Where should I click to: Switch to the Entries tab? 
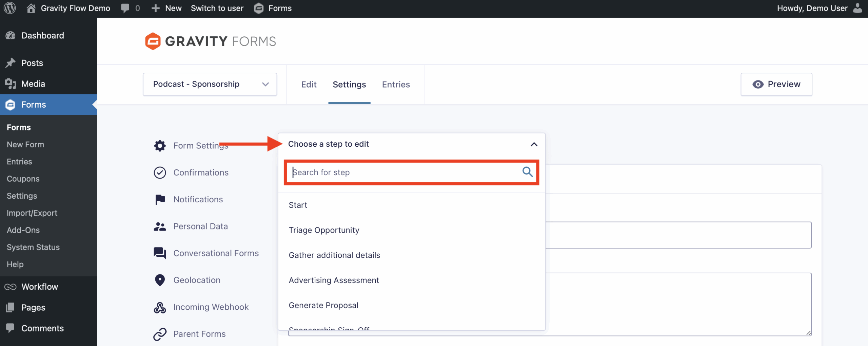tap(396, 84)
